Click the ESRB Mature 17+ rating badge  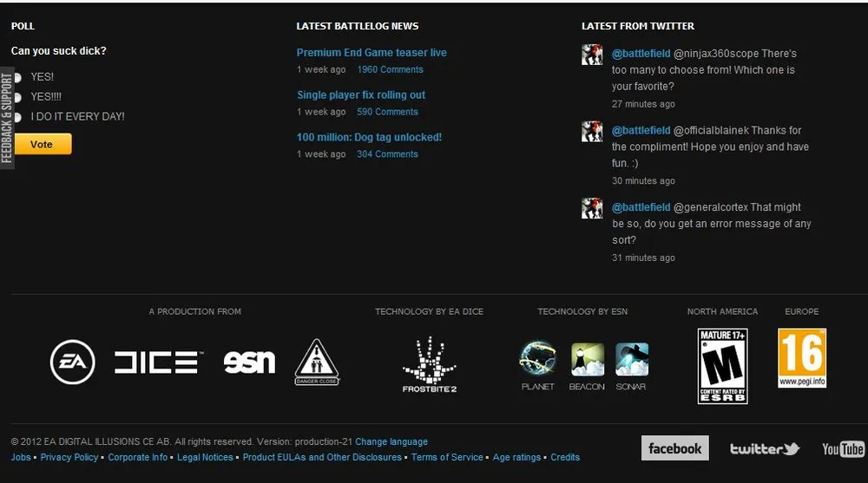click(722, 366)
